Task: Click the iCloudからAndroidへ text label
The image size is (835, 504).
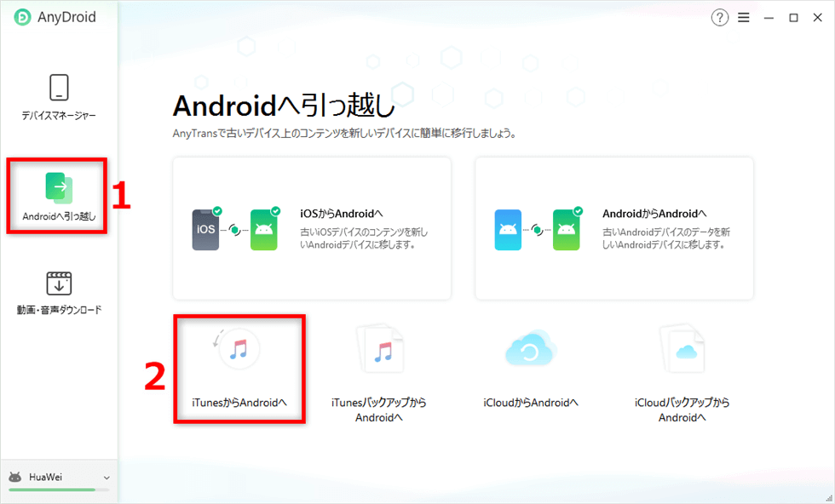Action: [x=531, y=403]
